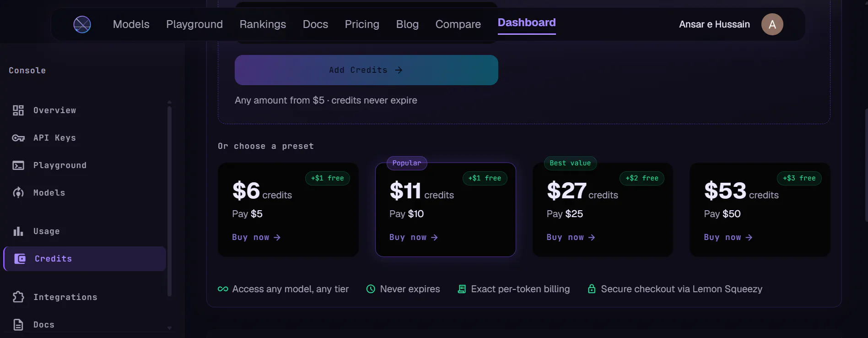868x338 pixels.
Task: Click the Overview grid icon
Action: [x=18, y=110]
